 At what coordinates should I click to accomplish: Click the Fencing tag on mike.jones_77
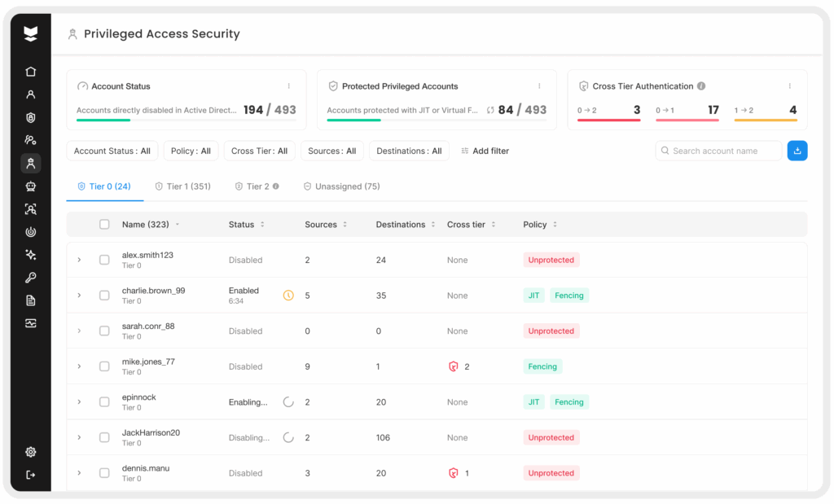542,366
